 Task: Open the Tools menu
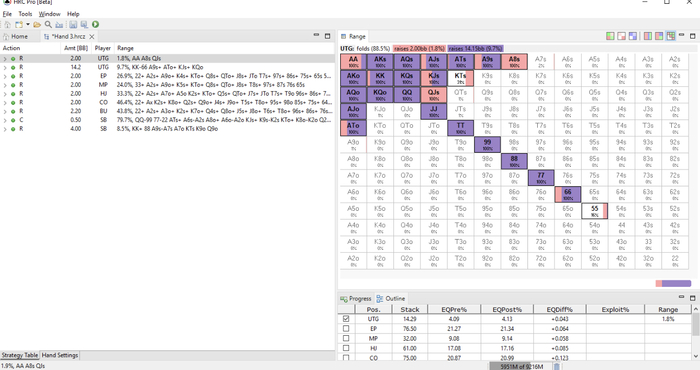[25, 14]
